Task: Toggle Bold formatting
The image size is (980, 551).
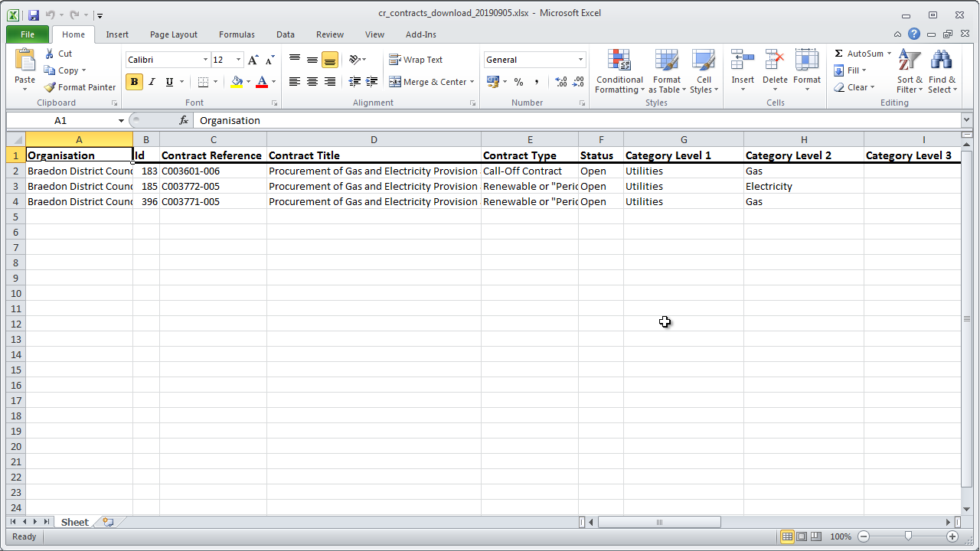Action: [135, 82]
